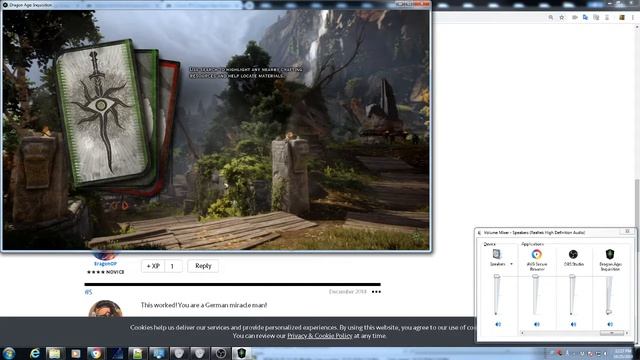Click the +XP button
The width and height of the screenshot is (640, 360).
[x=153, y=266]
